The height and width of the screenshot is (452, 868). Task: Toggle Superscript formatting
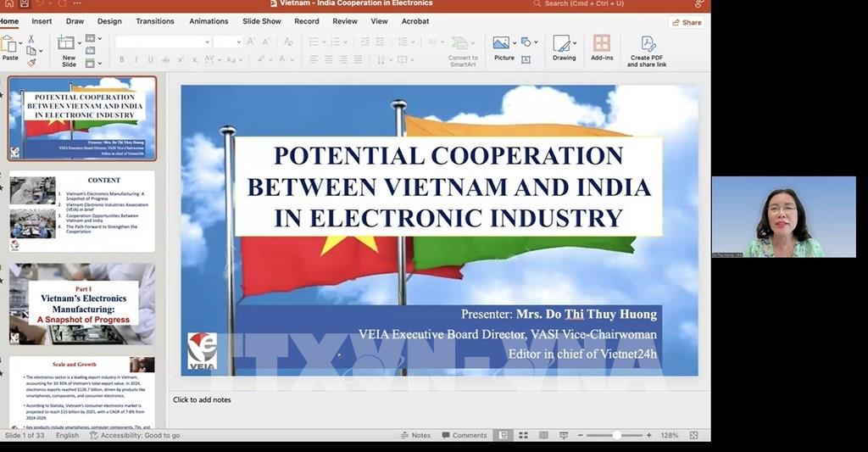point(181,59)
